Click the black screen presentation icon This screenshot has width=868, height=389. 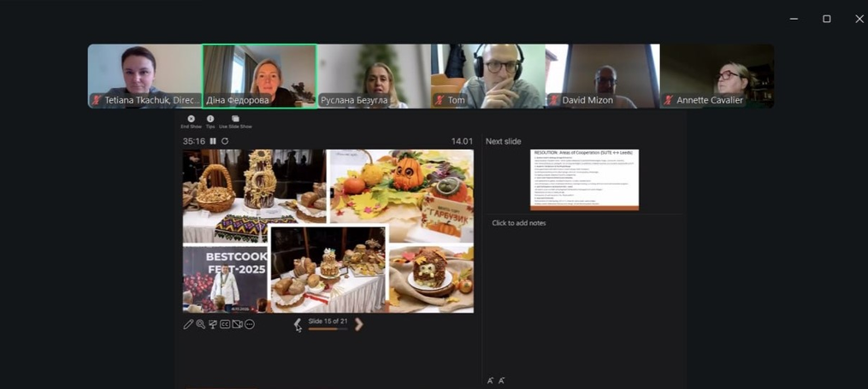point(213,324)
